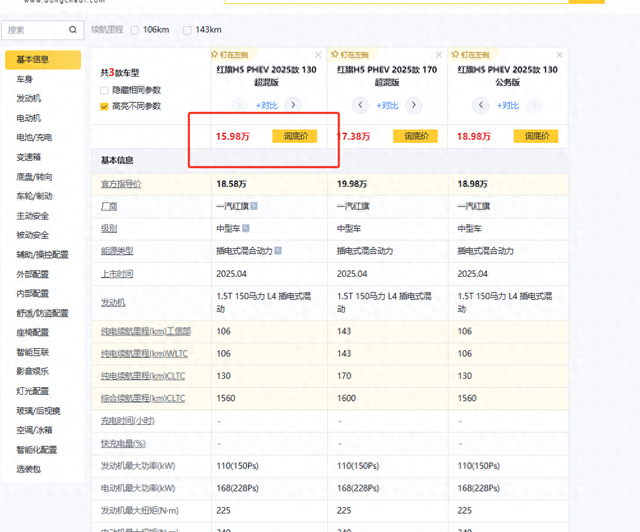Open info icon next to 一汽红旗
The height and width of the screenshot is (532, 640).
click(254, 206)
